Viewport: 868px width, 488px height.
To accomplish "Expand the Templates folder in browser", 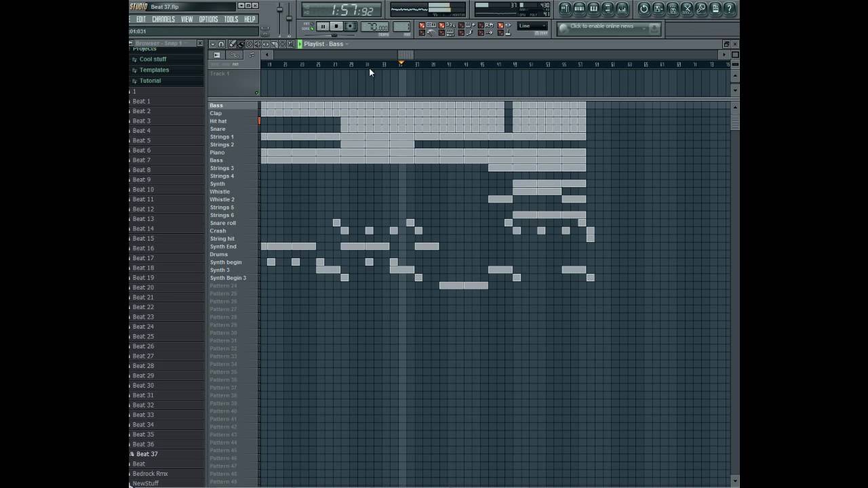I will [154, 70].
